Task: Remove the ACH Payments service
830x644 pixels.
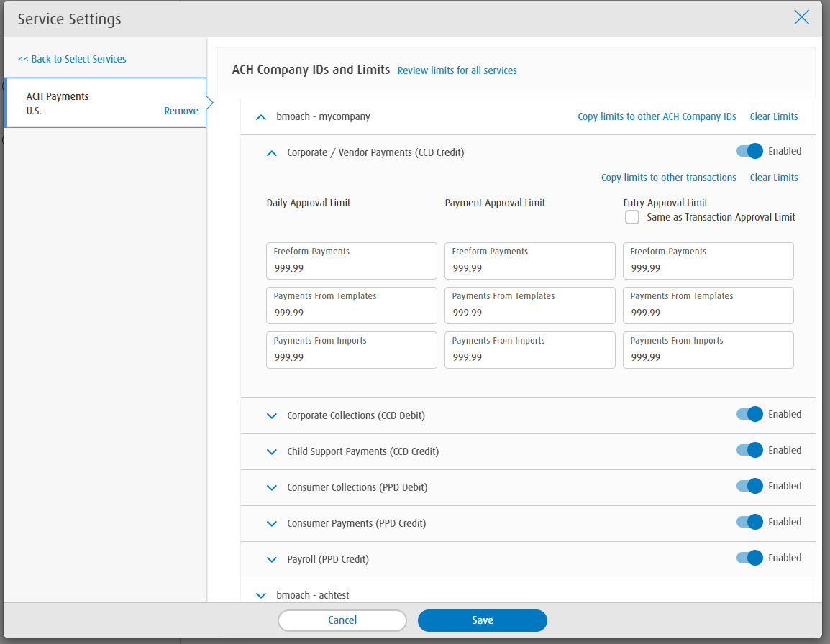Action: 181,111
